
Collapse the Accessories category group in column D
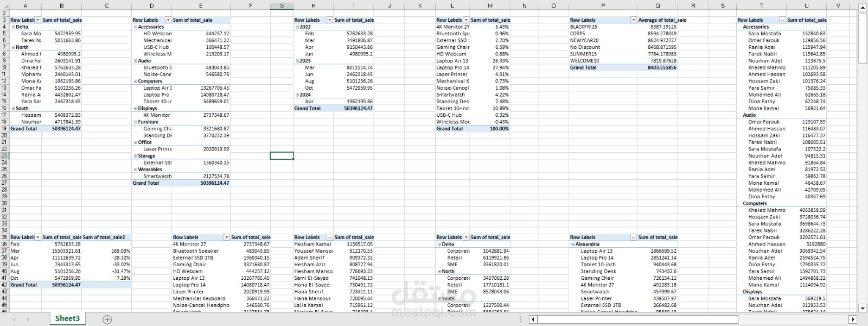pyautogui.click(x=136, y=27)
